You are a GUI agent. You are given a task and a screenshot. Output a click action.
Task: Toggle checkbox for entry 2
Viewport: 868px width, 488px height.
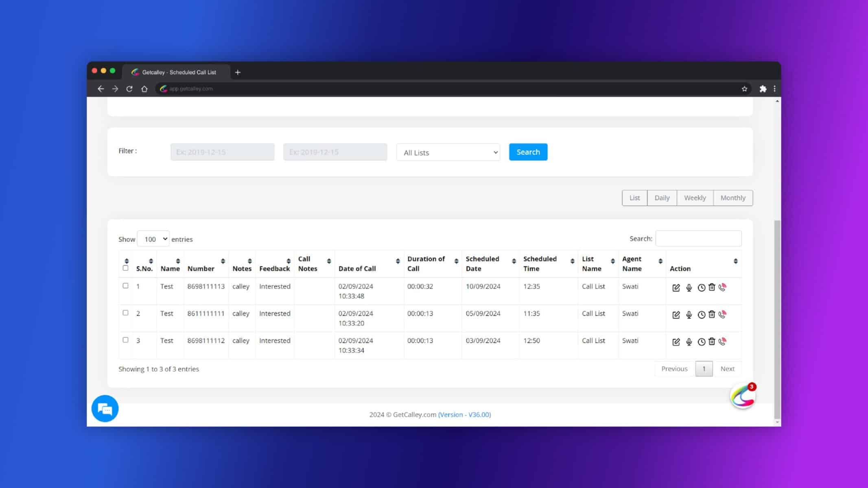coord(125,312)
